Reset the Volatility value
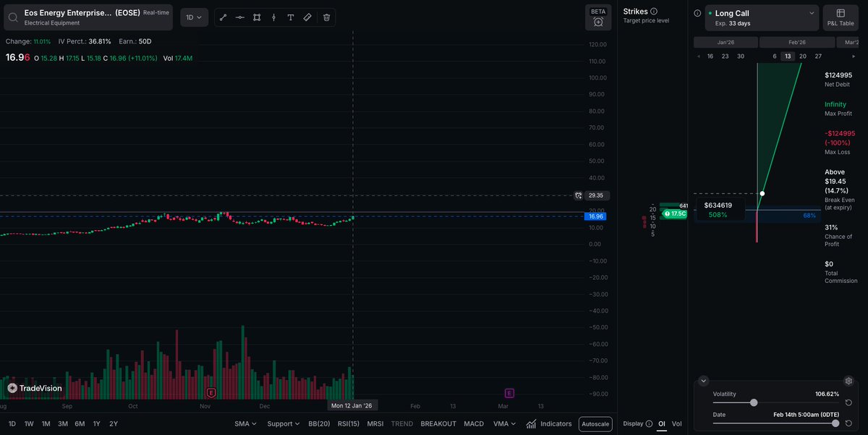Viewport: 868px width, 435px height. [x=848, y=402]
